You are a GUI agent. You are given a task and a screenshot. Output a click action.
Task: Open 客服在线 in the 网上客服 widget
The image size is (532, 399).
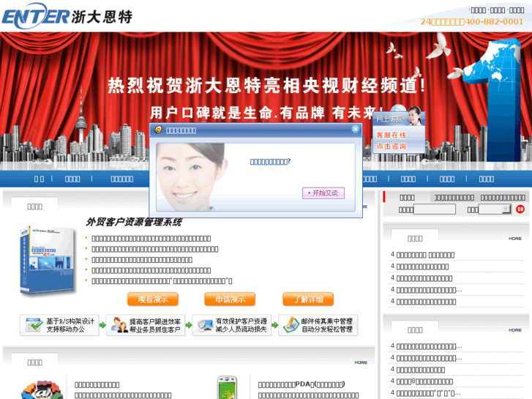[391, 135]
